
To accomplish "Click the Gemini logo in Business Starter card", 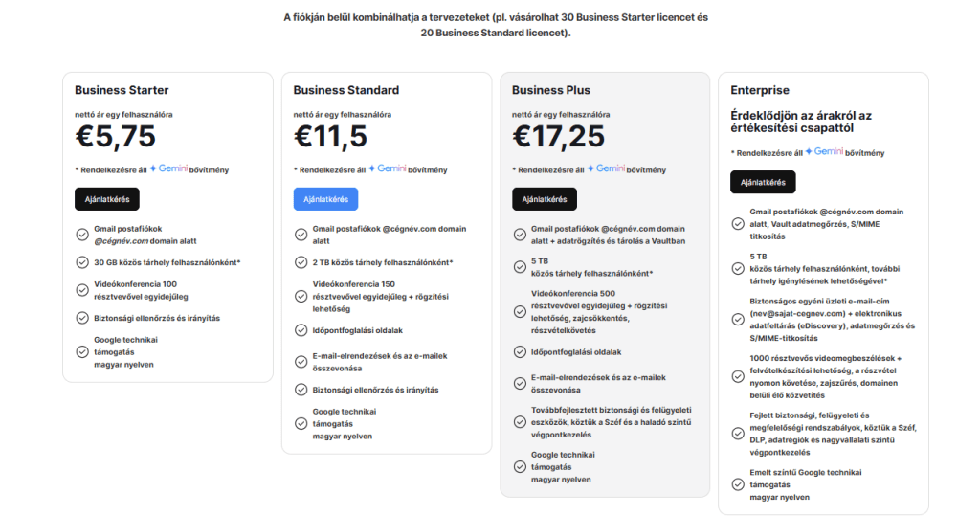I will coord(167,168).
